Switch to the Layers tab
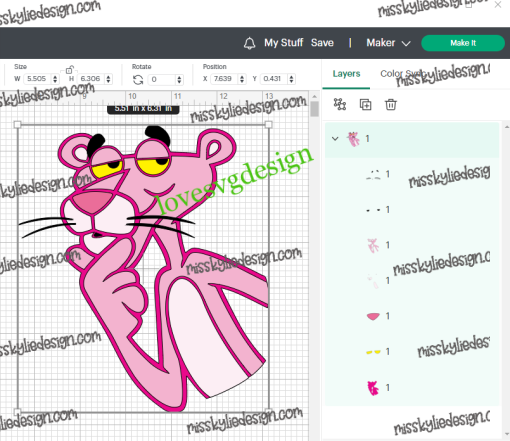 [x=346, y=74]
